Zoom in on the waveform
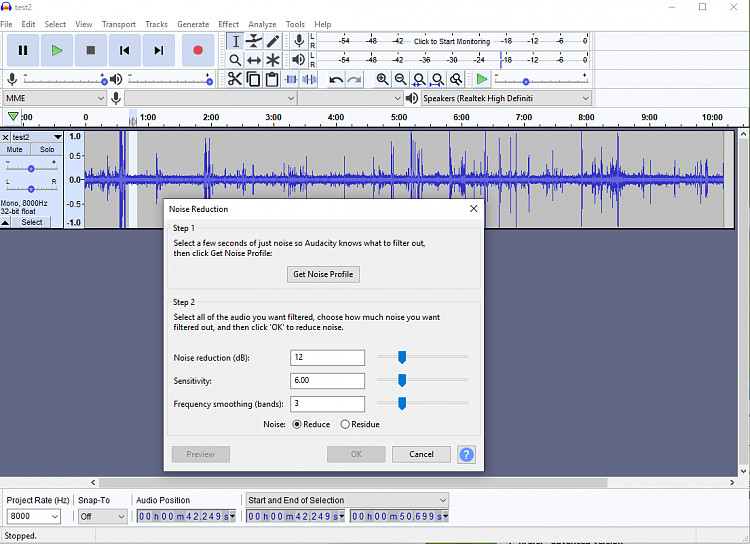The height and width of the screenshot is (544, 750). 382,79
